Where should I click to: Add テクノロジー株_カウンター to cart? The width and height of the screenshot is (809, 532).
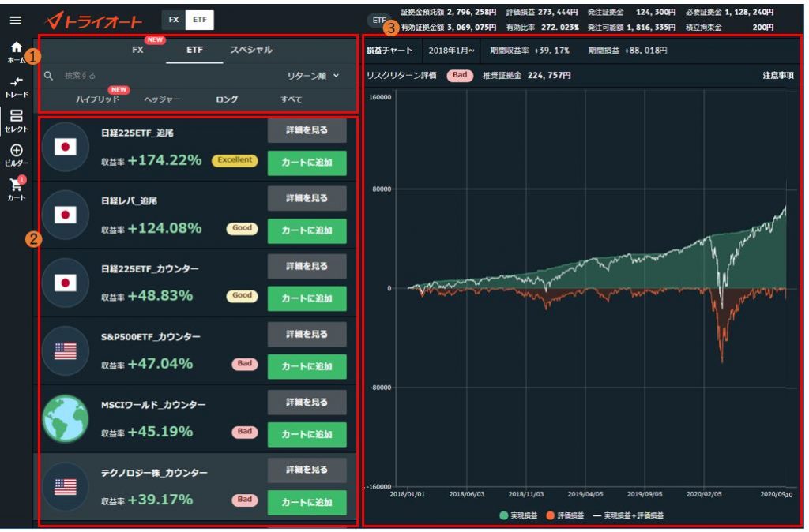point(307,503)
